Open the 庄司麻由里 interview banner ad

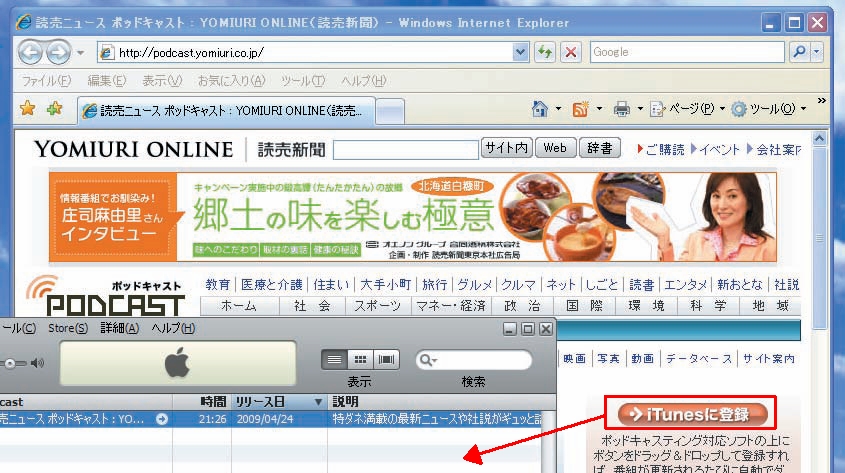pos(412,217)
